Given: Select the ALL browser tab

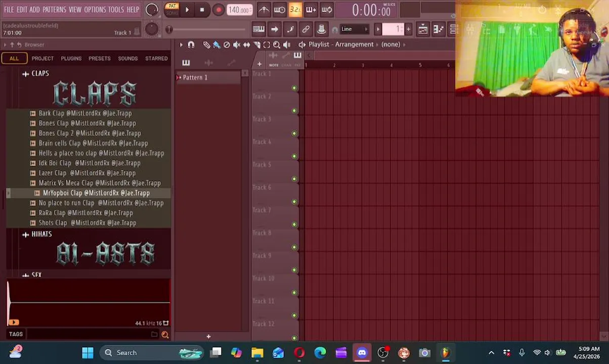Looking at the screenshot, I should click(14, 59).
